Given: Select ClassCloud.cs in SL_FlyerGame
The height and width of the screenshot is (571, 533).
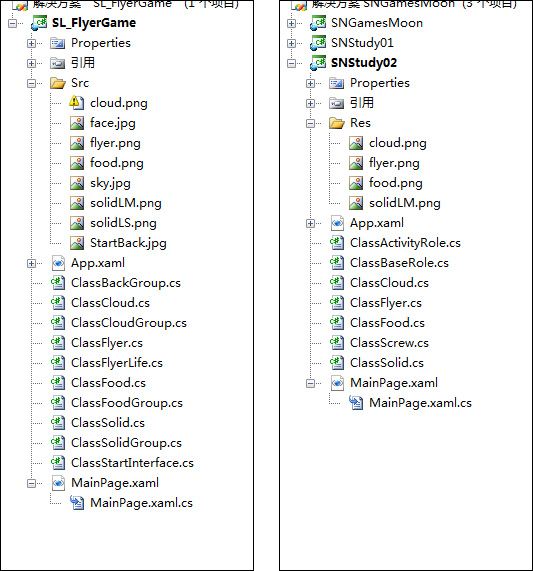Looking at the screenshot, I should tap(110, 303).
